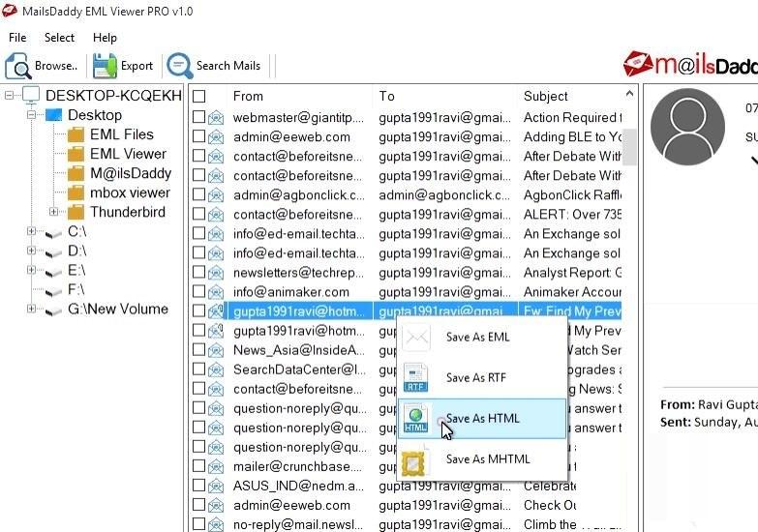Check the info@animaker.com email checkbox

tap(198, 291)
